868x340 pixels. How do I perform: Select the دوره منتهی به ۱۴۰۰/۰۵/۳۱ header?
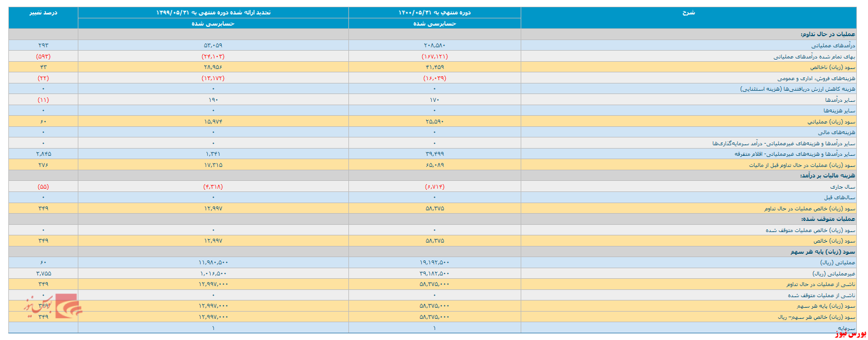435,12
